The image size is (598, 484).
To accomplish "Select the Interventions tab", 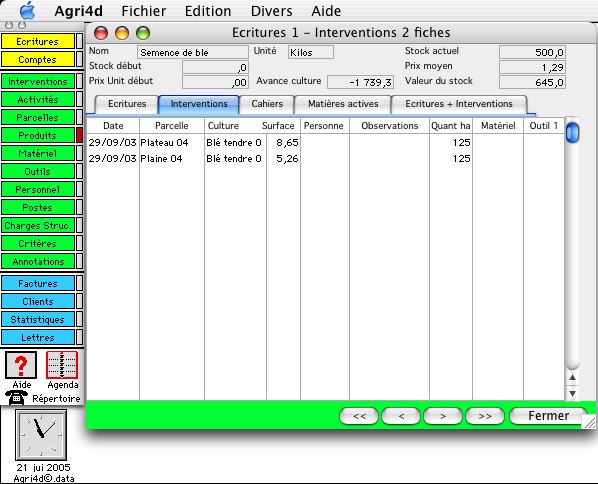I will 199,104.
